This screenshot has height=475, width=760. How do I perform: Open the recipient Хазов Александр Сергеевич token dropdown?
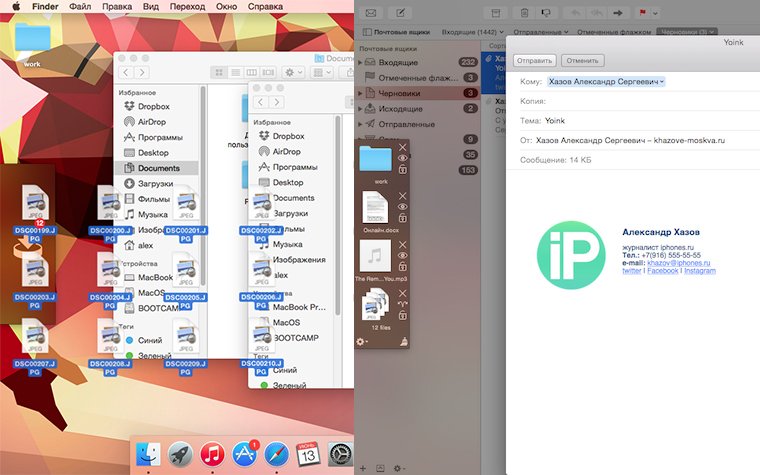tap(662, 82)
